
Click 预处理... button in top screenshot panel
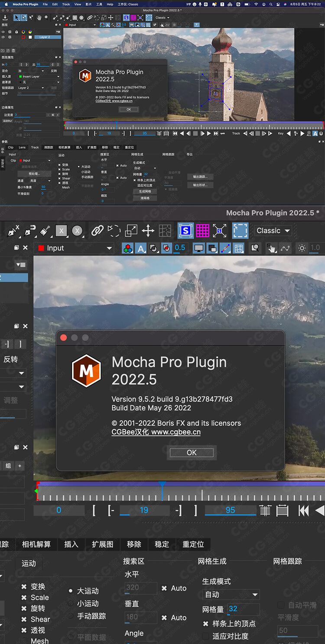pyautogui.click(x=34, y=174)
